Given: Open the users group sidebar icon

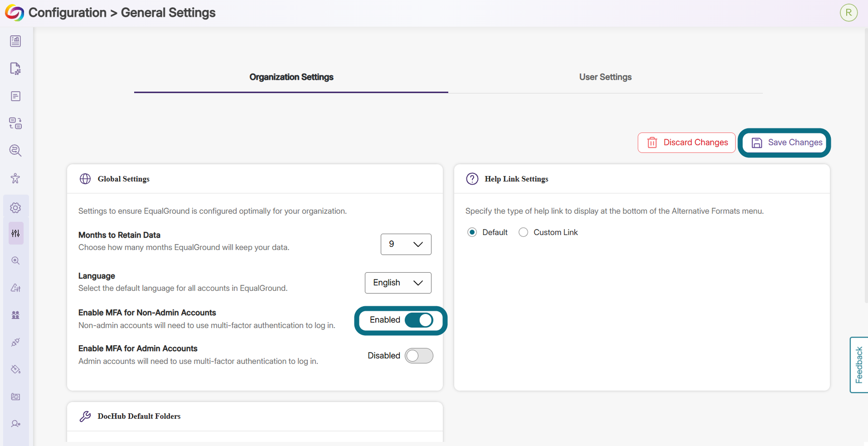Looking at the screenshot, I should point(15,315).
